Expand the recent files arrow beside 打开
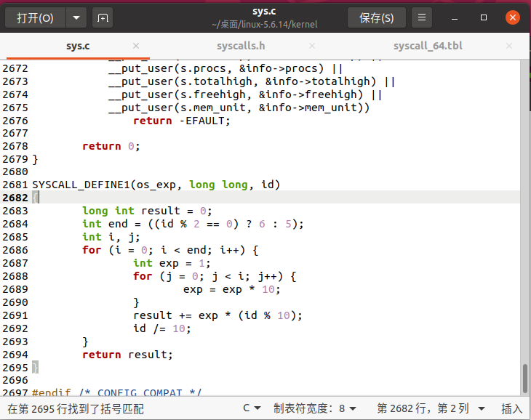Screen dimensions: 531x420 [76, 17]
